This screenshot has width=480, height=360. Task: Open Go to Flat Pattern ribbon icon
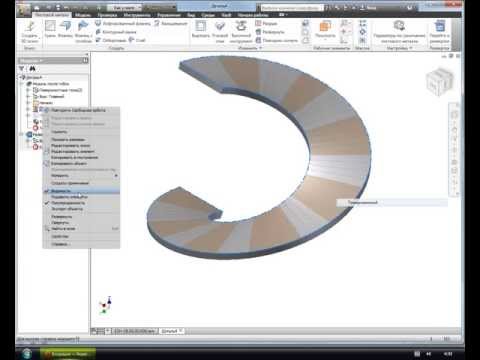click(439, 32)
